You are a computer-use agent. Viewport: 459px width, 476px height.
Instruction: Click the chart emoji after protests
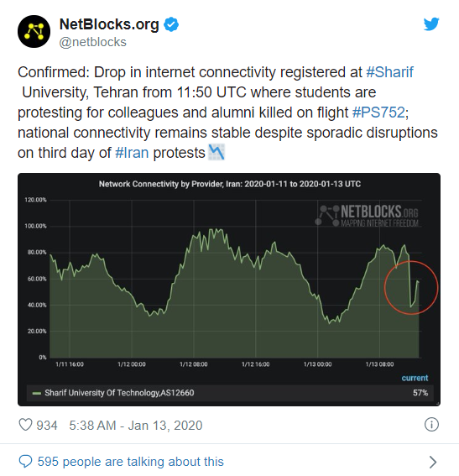216,152
